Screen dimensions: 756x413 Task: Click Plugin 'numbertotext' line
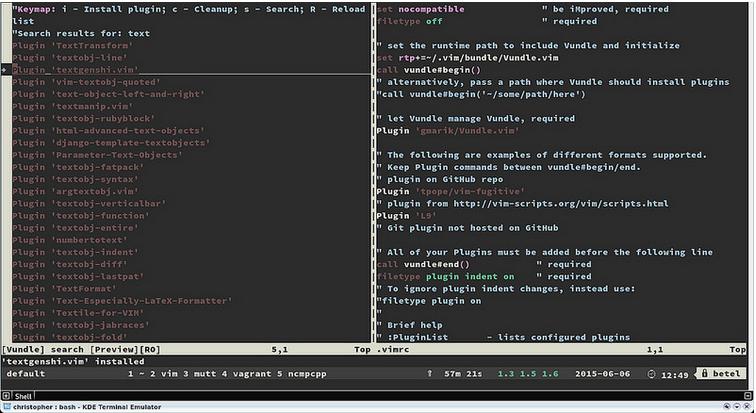(x=70, y=240)
